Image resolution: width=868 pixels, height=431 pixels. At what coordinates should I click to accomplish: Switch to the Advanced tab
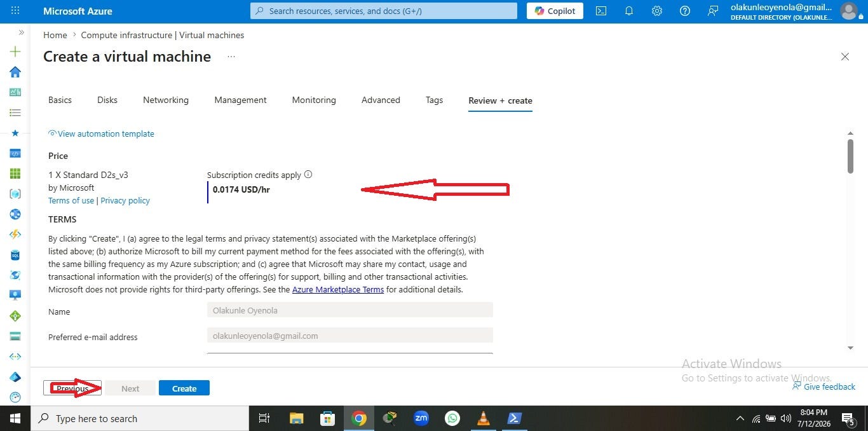pos(381,100)
